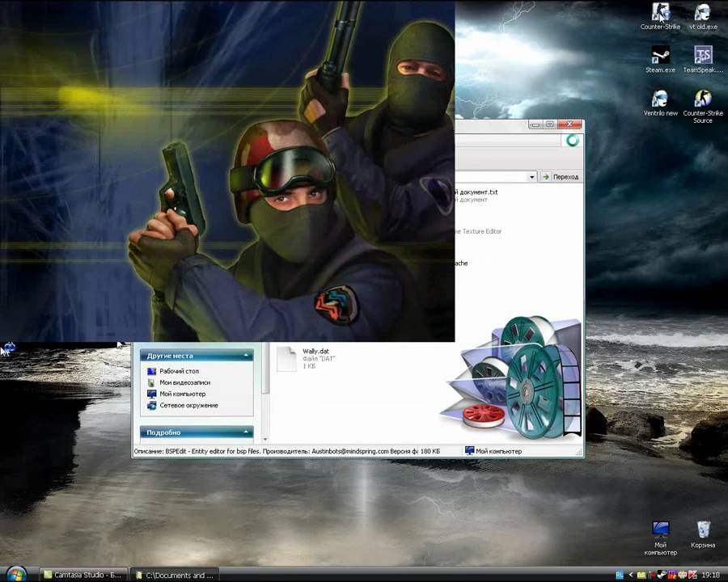Open the Рабочий стол link
The width and height of the screenshot is (728, 582).
[x=180, y=371]
